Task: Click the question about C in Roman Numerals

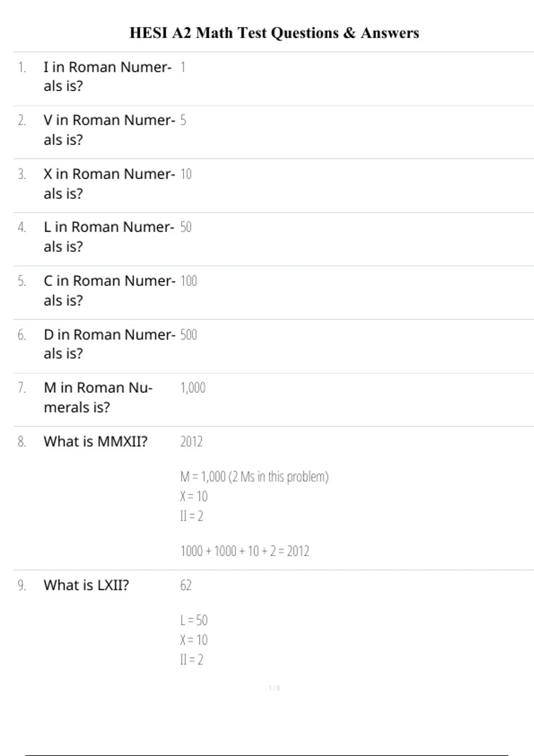Action: point(109,290)
